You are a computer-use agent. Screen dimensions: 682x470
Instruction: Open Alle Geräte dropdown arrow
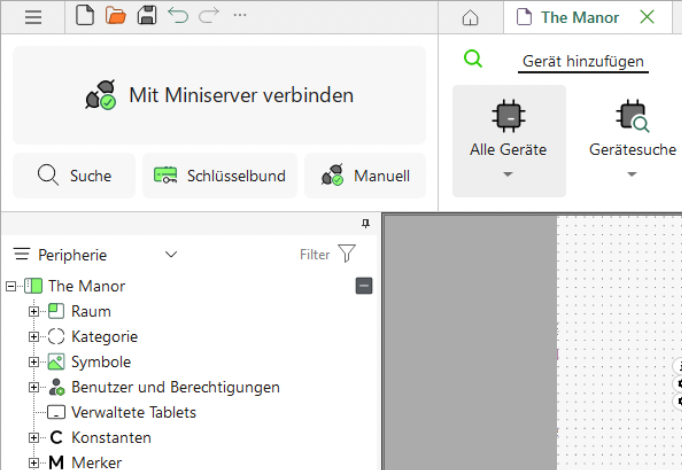508,174
